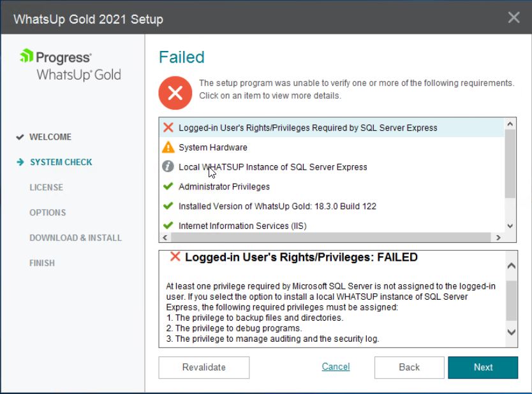Click the green check beside Internet Information Services
This screenshot has height=394, width=532.
pyautogui.click(x=168, y=226)
